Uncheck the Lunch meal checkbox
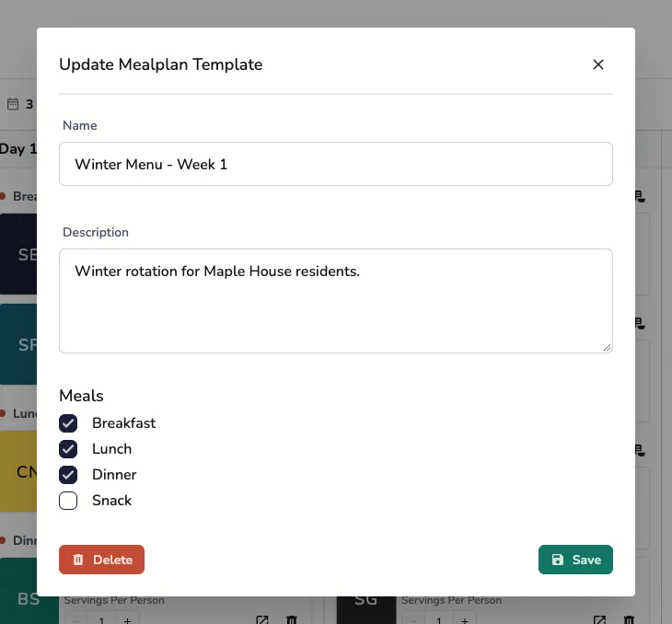Viewport: 672px width, 624px height. (68, 449)
